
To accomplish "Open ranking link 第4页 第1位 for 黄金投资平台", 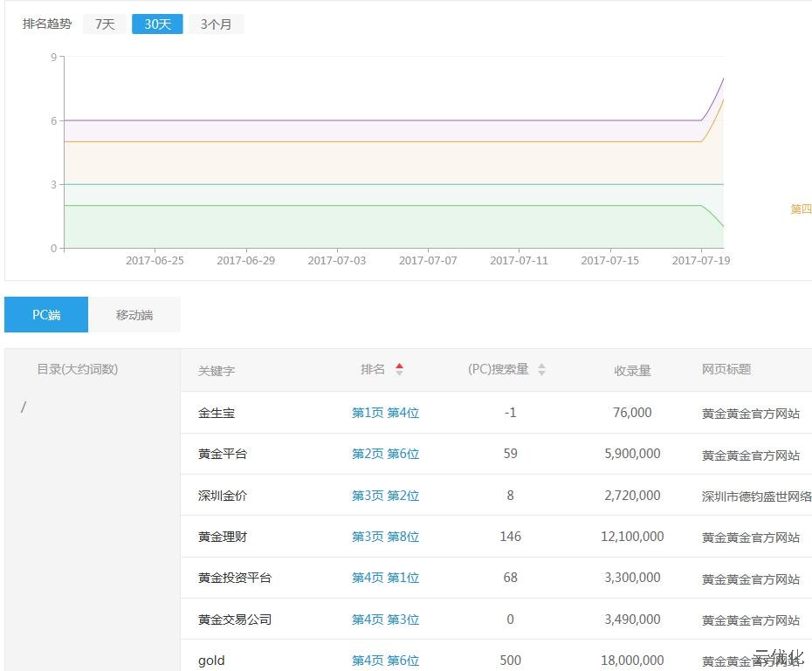I will pos(385,578).
